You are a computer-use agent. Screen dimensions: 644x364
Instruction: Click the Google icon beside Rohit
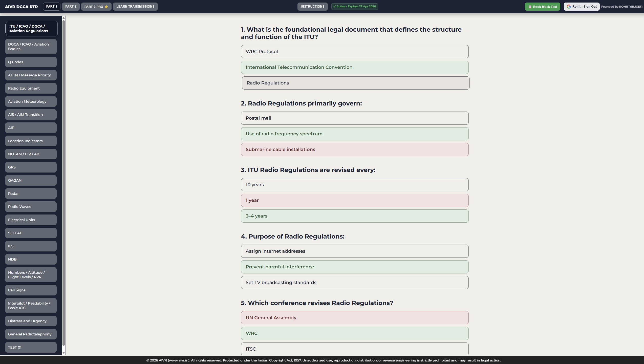coord(569,7)
